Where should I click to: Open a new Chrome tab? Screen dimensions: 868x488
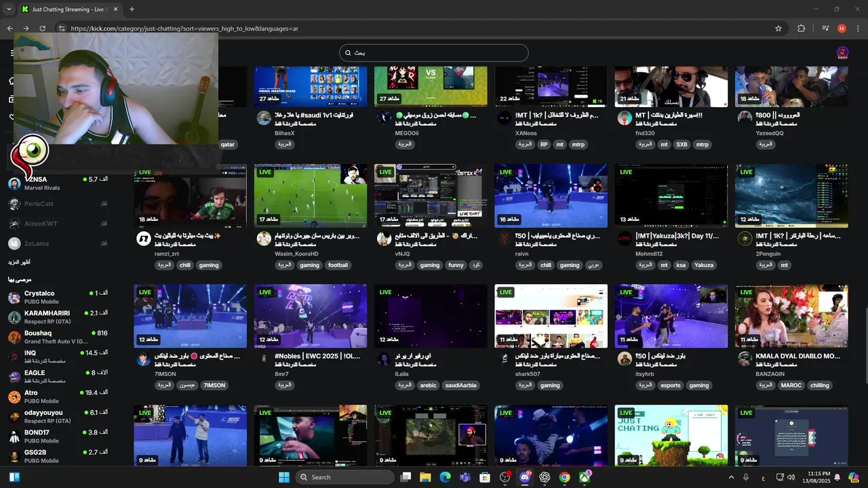[x=132, y=9]
